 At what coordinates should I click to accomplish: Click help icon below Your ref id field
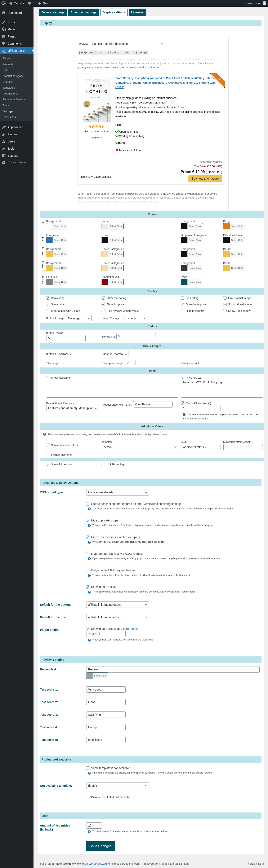click(89, 640)
